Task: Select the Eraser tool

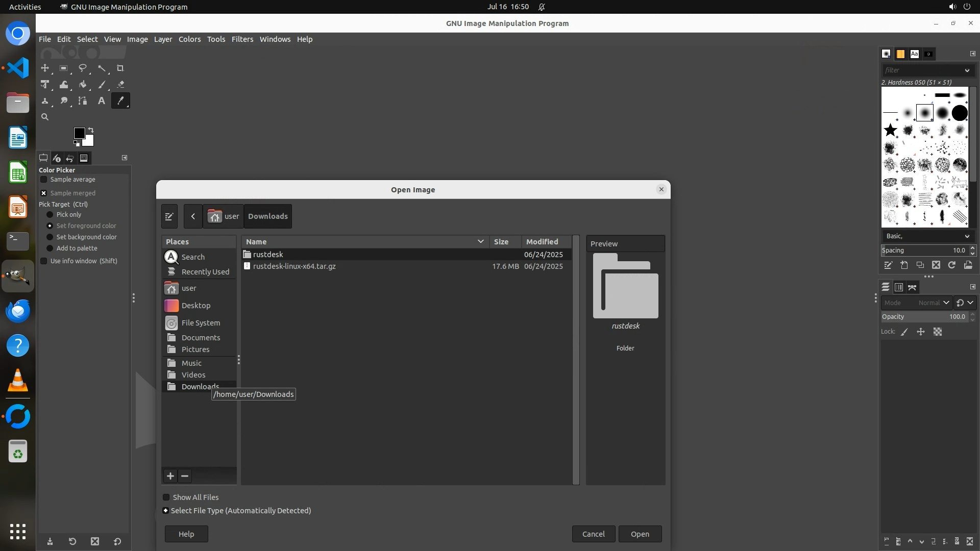Action: point(120,85)
